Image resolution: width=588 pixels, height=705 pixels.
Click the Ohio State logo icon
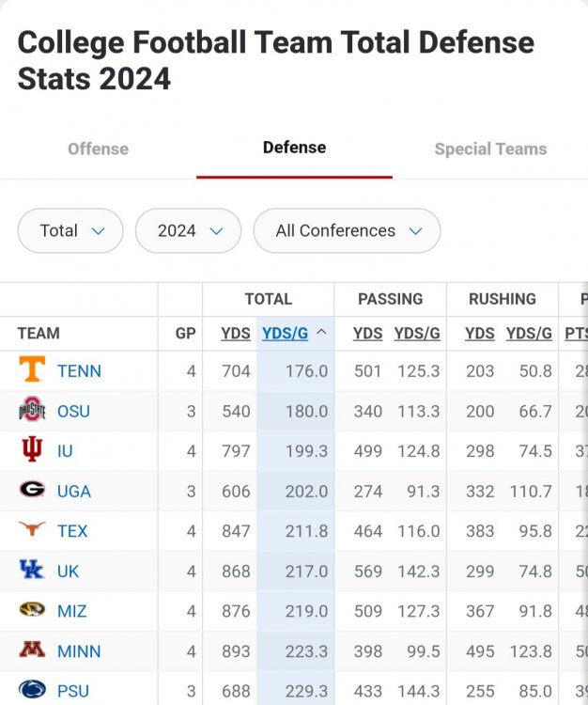[x=32, y=411]
